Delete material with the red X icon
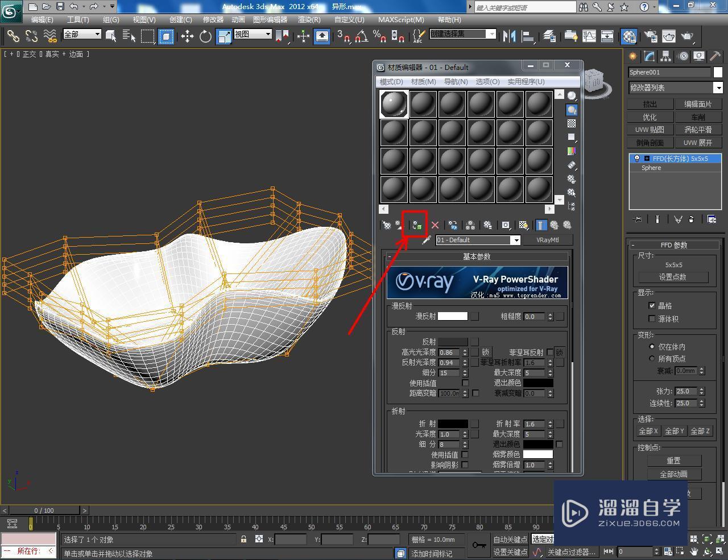The image size is (728, 560). click(x=435, y=225)
